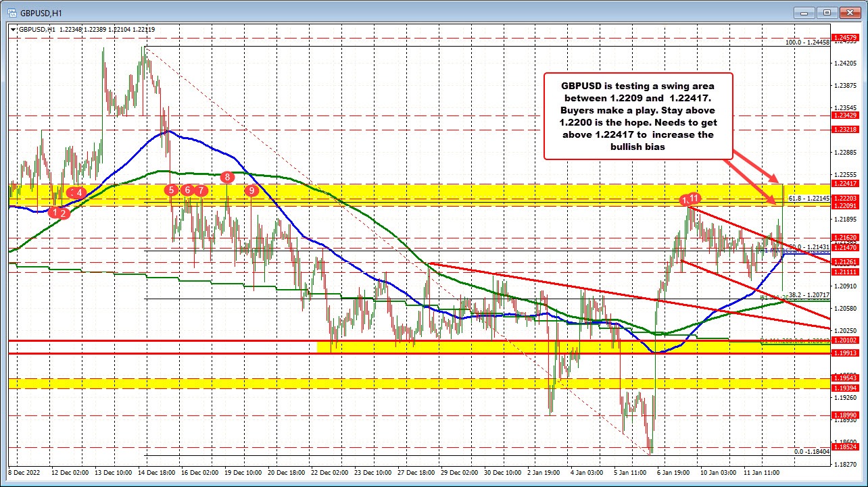Click the red 1.21620 price label
The height and width of the screenshot is (487, 868).
tap(845, 238)
